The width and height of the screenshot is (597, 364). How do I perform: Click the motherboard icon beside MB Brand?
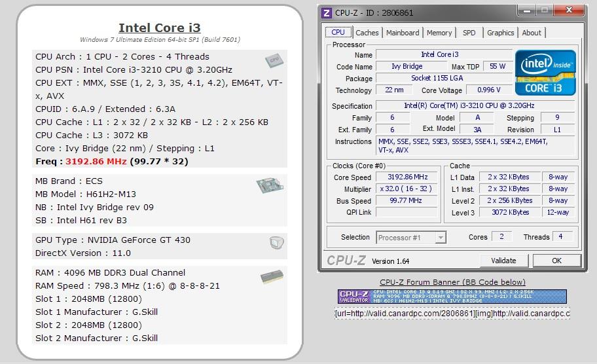pyautogui.click(x=270, y=185)
